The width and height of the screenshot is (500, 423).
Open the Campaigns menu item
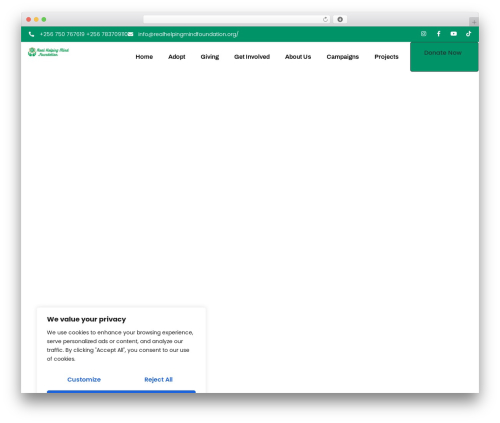pos(343,57)
